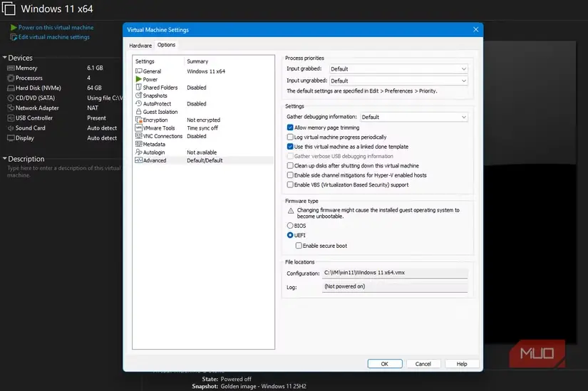Enable Clean up disks after shutting down
Viewport: 588px width, 391px height.
pyautogui.click(x=290, y=165)
